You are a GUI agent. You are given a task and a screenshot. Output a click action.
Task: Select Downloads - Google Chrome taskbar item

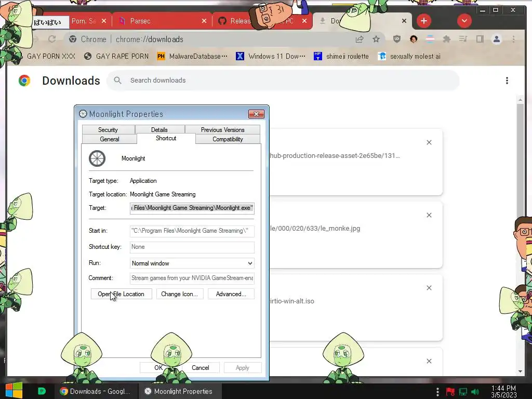click(96, 391)
